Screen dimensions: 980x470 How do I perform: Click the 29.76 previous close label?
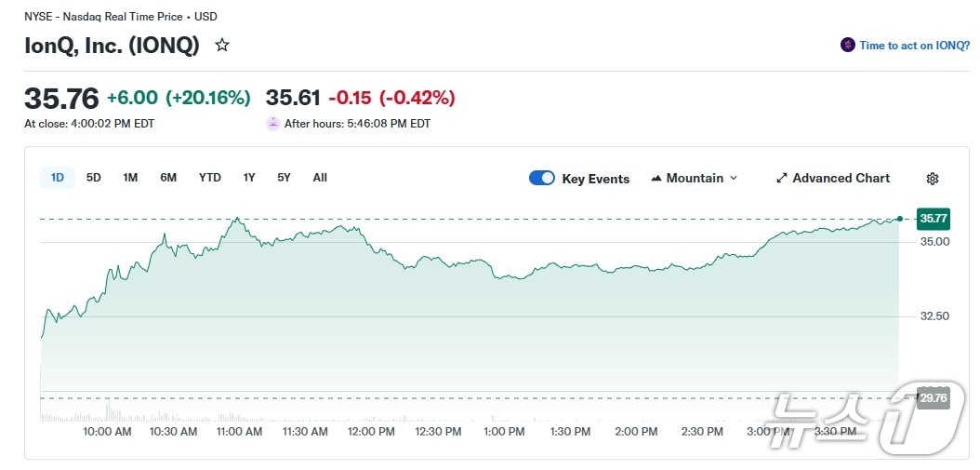(933, 398)
